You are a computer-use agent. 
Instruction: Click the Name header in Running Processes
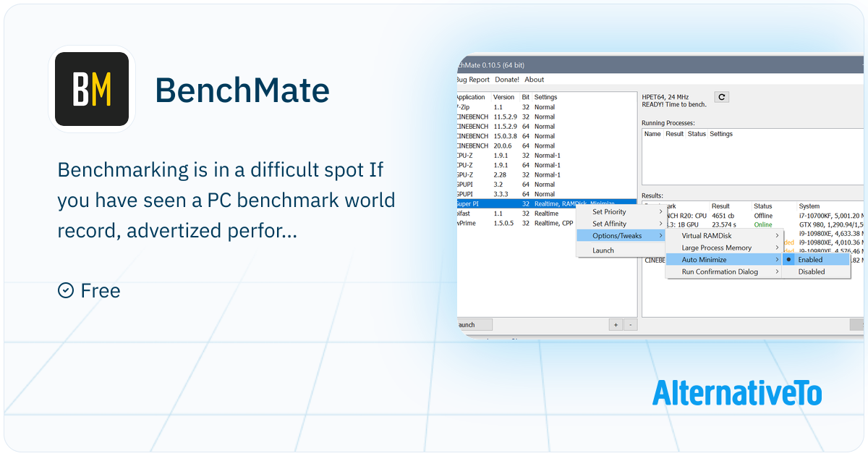coord(652,134)
